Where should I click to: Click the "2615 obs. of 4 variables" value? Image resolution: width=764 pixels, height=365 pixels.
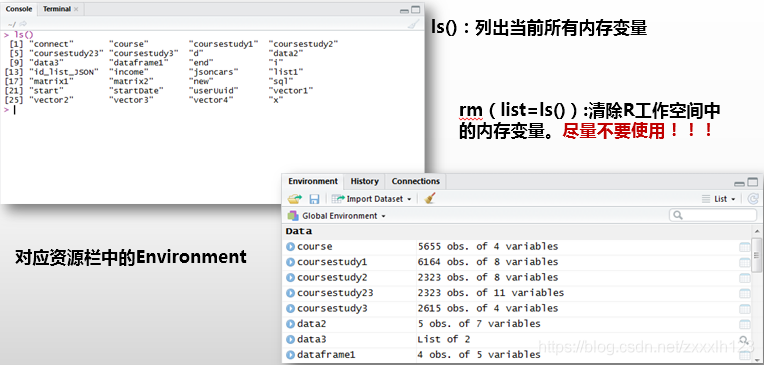pos(488,308)
